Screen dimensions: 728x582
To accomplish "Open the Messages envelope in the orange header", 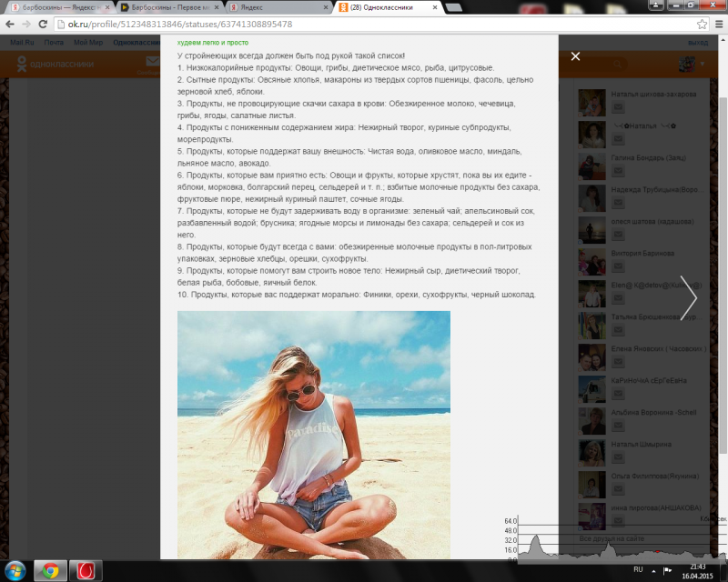I will [x=152, y=61].
